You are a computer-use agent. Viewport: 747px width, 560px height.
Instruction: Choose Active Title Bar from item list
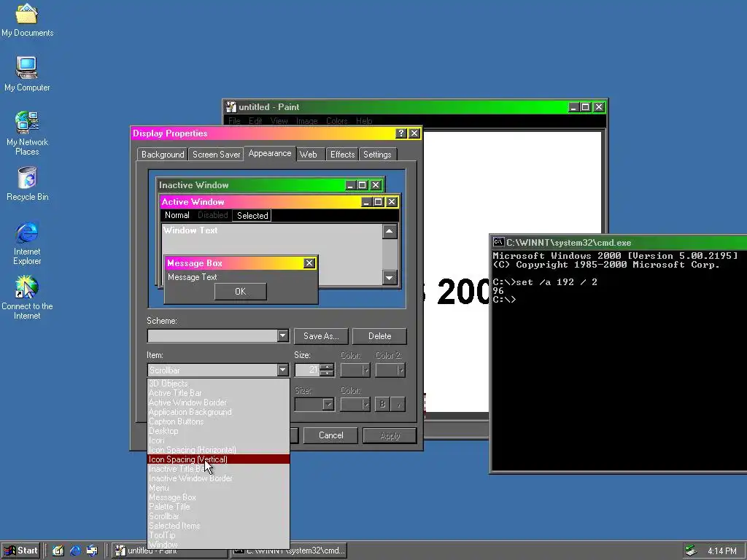(219, 393)
